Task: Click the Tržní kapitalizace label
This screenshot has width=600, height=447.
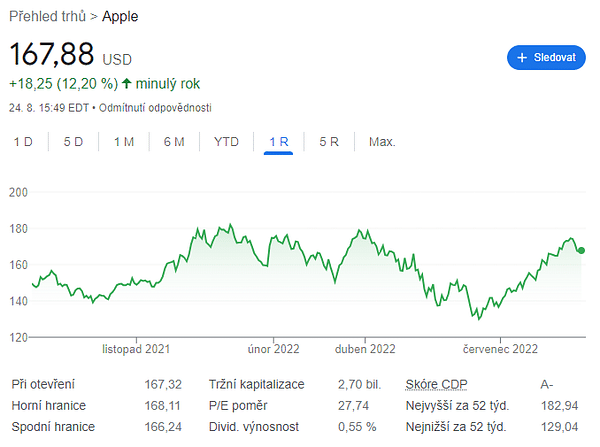Action: coord(256,384)
